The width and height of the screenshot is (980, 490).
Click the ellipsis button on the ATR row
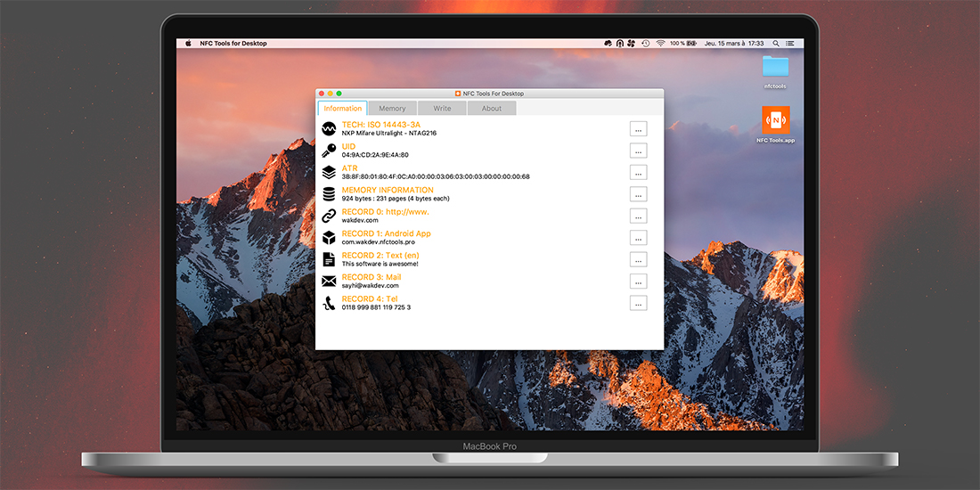(x=638, y=173)
